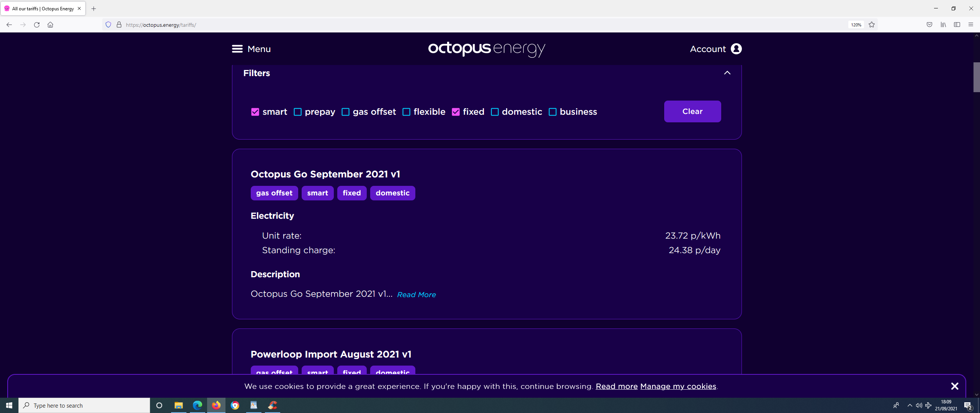Uncheck the smart filter
The width and height of the screenshot is (980, 413).
[255, 112]
